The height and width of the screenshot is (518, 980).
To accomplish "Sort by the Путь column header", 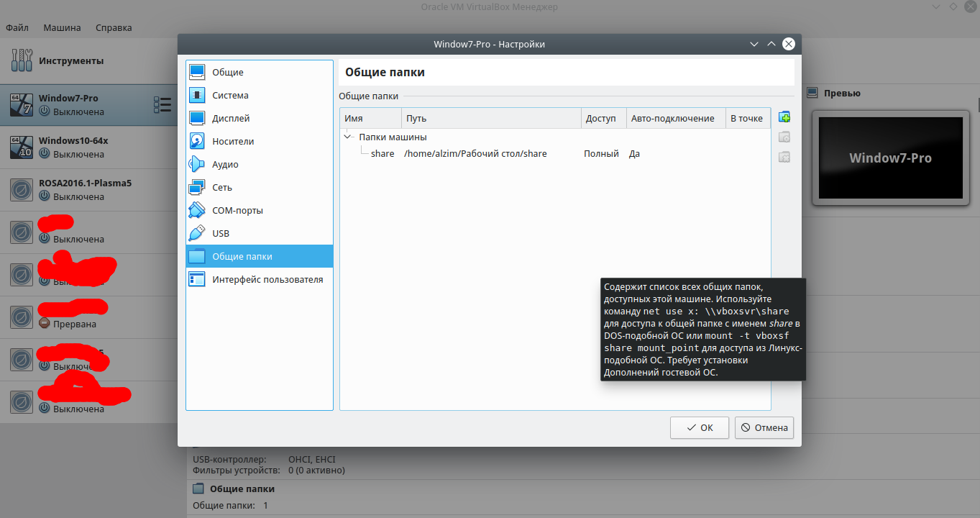I will point(491,118).
